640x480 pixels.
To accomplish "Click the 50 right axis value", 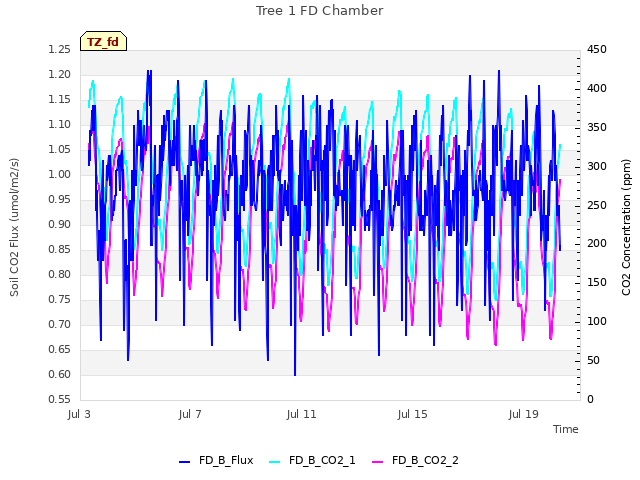I will click(x=593, y=360).
